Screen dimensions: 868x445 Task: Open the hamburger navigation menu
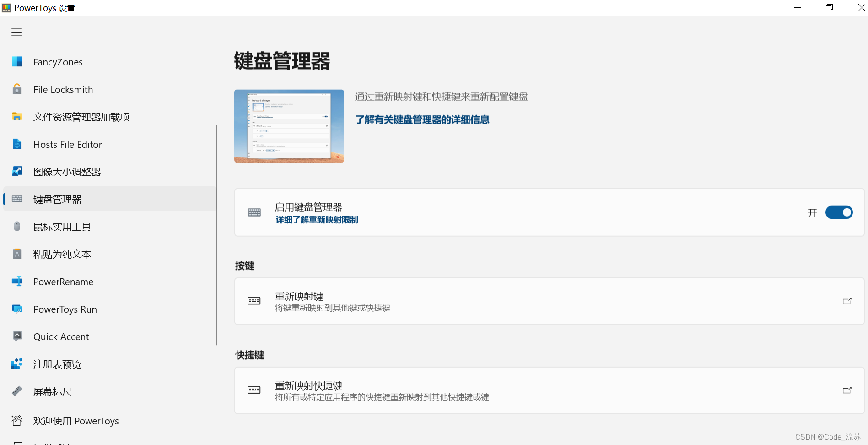point(16,32)
